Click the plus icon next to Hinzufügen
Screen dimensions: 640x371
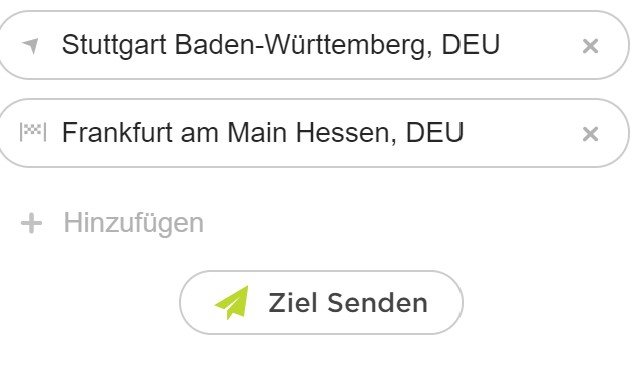point(31,223)
